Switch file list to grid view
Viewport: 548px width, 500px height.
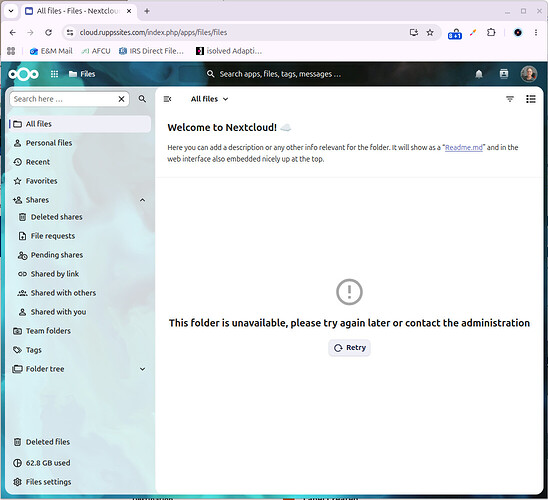[x=531, y=99]
